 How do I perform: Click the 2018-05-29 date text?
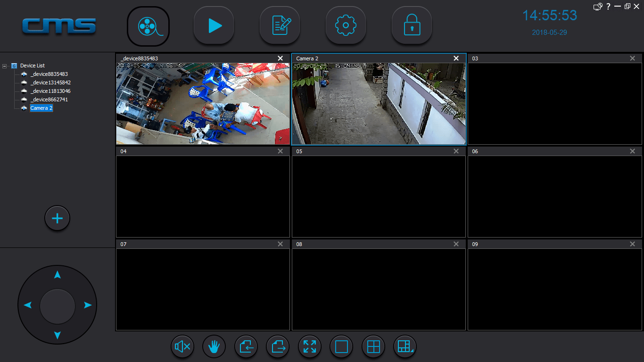pyautogui.click(x=549, y=33)
